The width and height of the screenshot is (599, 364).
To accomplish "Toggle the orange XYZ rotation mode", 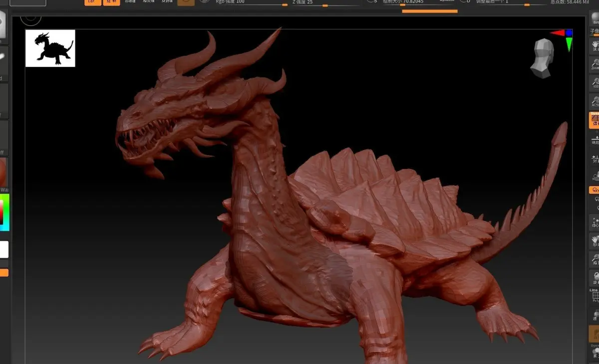I will [x=595, y=189].
